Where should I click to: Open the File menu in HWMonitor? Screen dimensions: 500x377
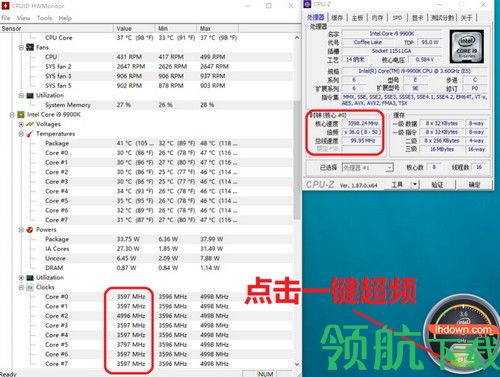(6, 18)
